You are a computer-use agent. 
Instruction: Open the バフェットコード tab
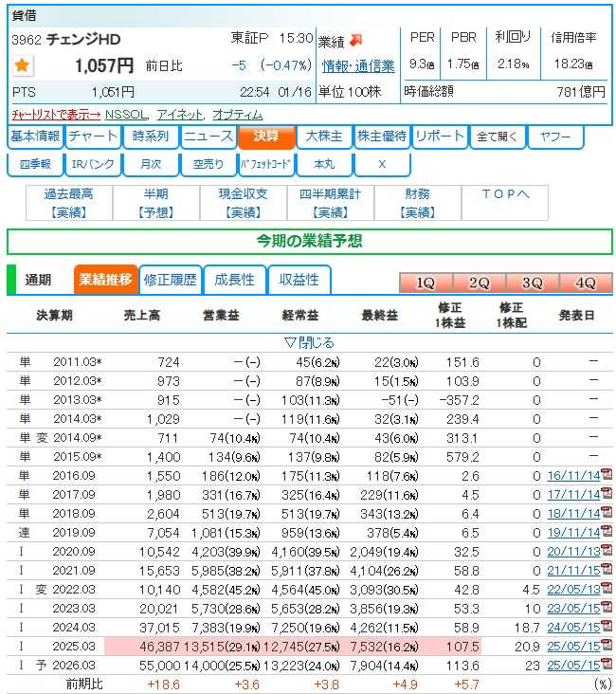266,165
